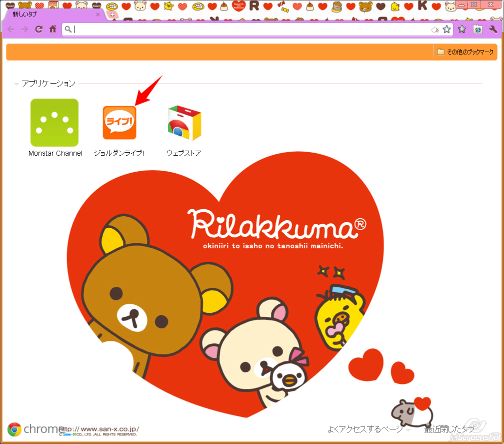Open a new tab with the plus button
The image size is (504, 444).
pos(112,15)
